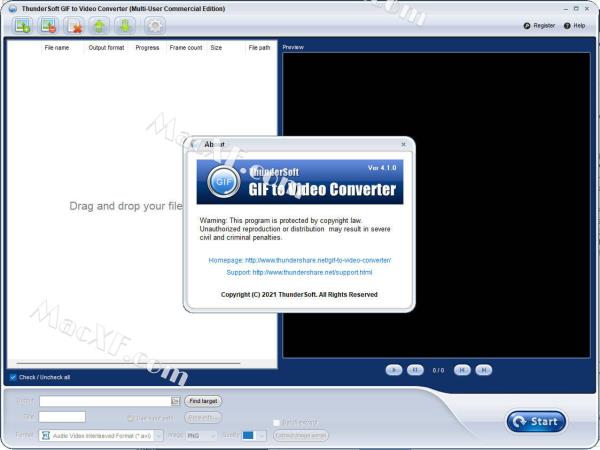Click Pause button under preview
The image size is (600, 450).
(415, 370)
